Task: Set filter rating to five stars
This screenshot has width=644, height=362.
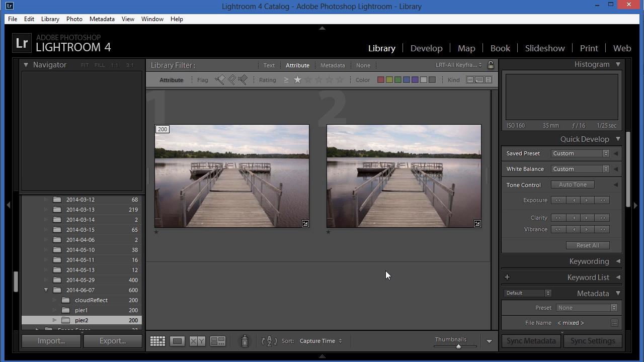Action: coord(340,79)
